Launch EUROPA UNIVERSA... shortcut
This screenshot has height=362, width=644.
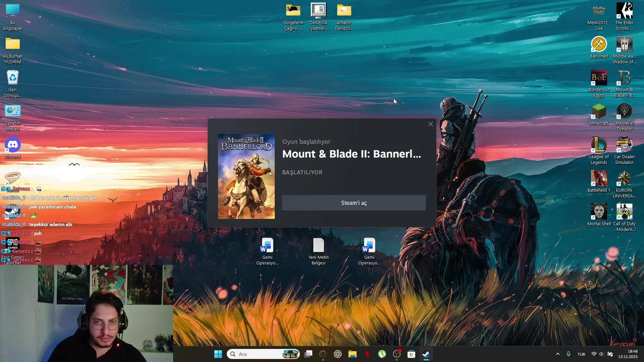(x=624, y=185)
